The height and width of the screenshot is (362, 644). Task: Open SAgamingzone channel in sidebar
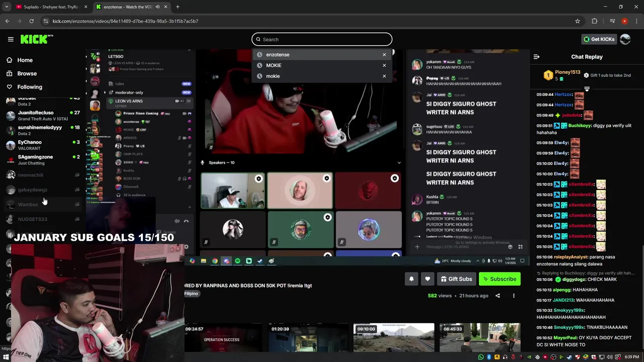[43, 160]
